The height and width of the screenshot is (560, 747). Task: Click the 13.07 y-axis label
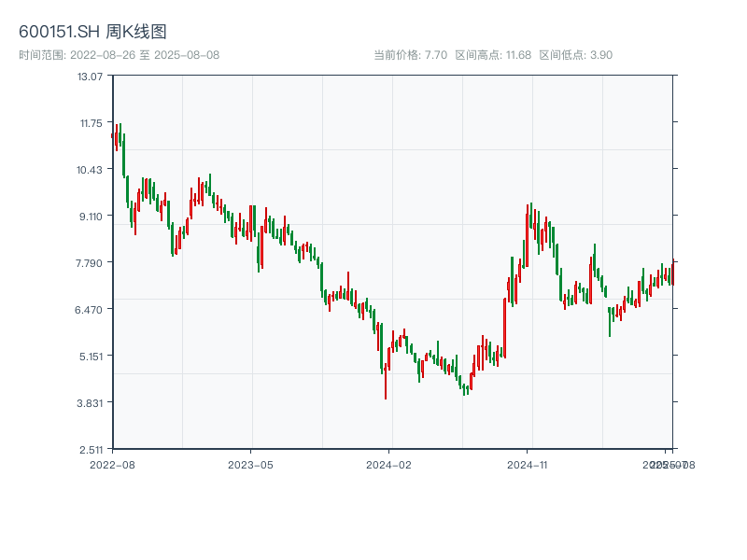(x=90, y=76)
